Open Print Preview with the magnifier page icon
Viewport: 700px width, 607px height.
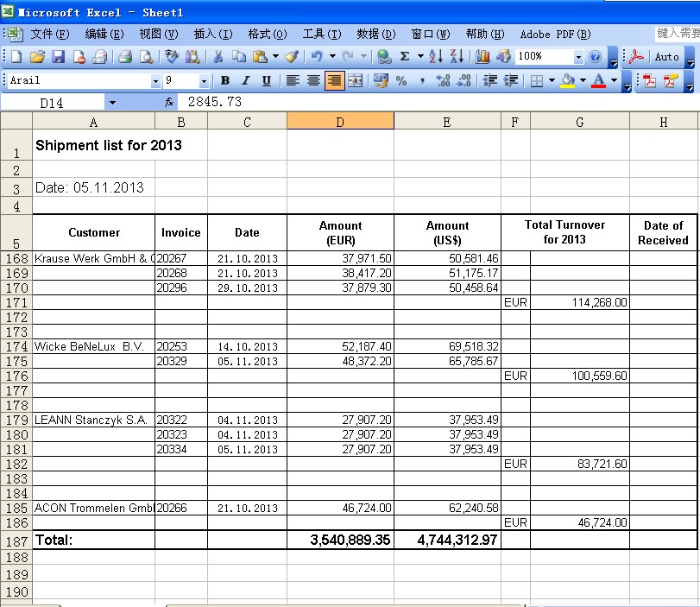tap(147, 57)
